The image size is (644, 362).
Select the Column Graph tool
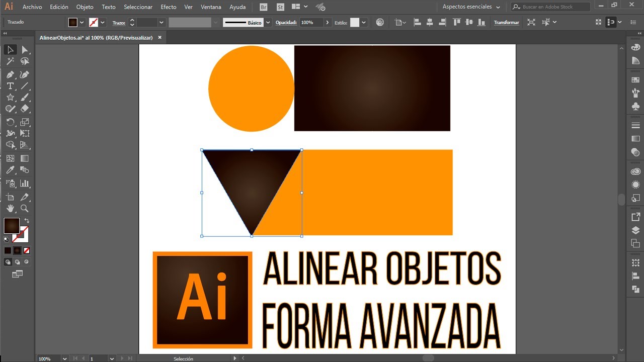25,184
